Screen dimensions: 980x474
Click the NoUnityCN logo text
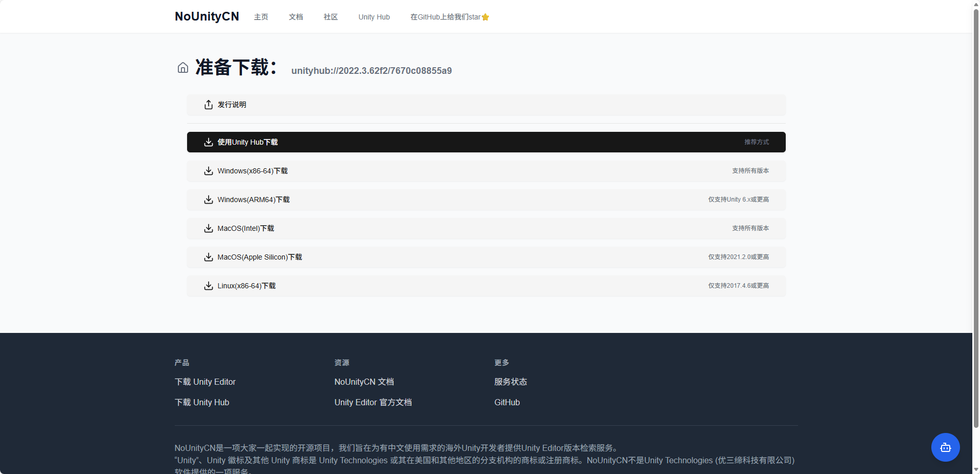click(207, 16)
